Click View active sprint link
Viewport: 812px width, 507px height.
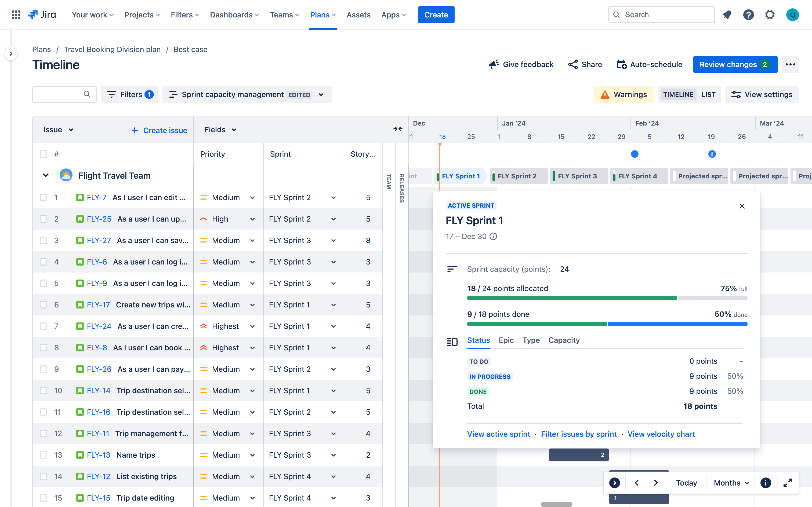coord(498,433)
